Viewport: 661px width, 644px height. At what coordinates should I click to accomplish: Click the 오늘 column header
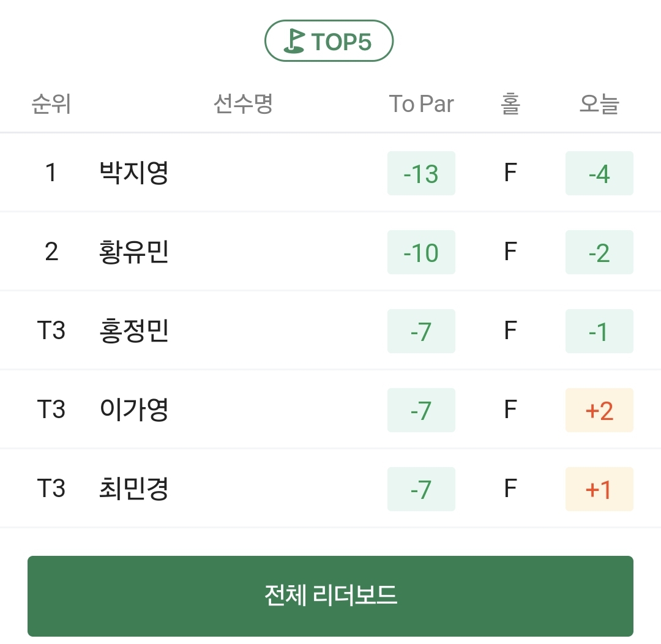[599, 103]
